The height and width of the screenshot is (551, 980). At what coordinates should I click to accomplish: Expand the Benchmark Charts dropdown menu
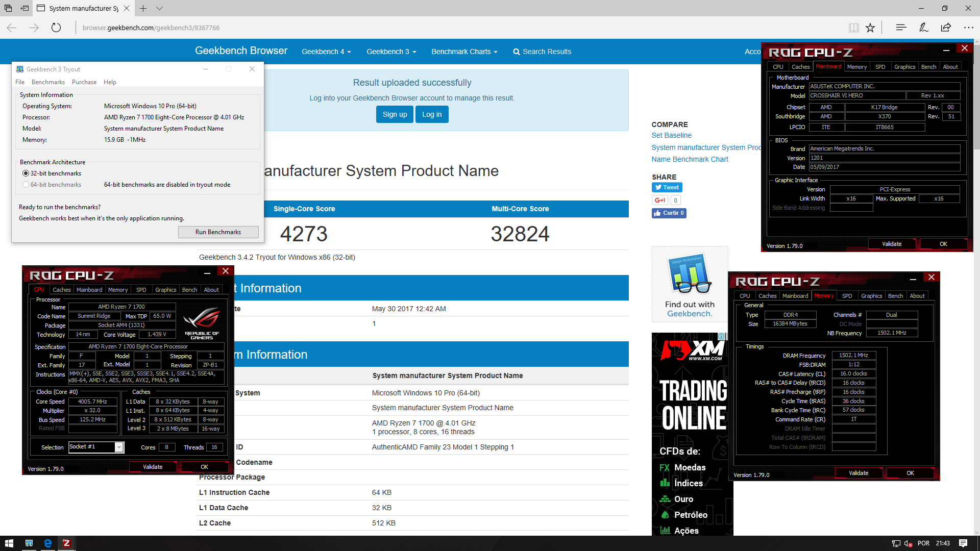pos(464,52)
